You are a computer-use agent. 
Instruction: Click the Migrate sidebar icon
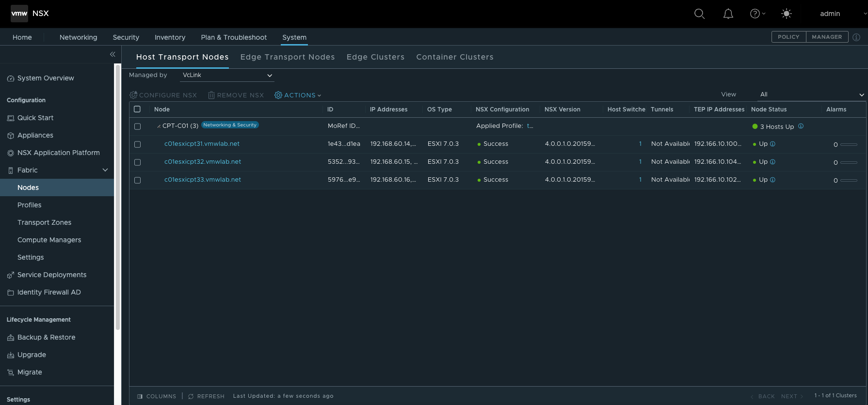pos(11,373)
